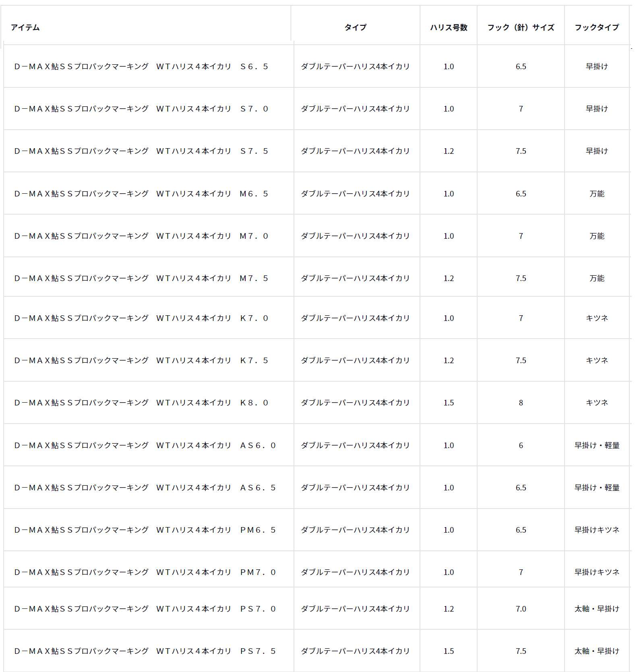Click the 早掛けキツネ cell in PM7.0 row

tap(597, 572)
